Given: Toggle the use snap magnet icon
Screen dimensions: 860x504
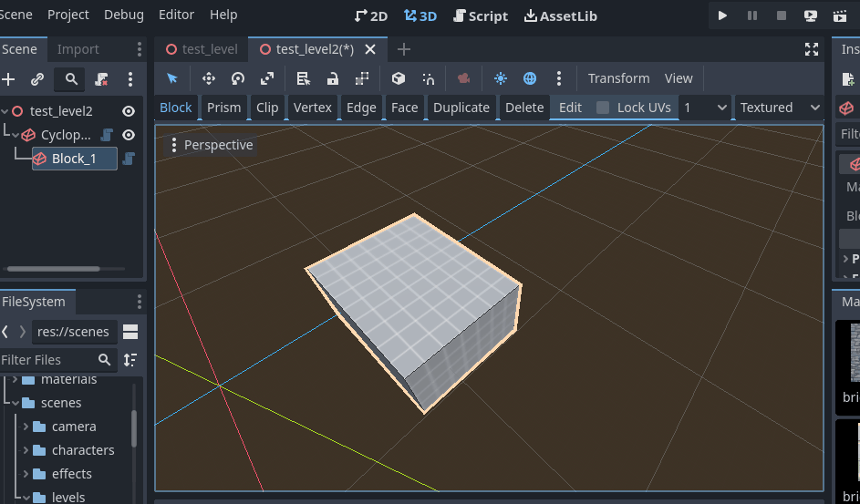Looking at the screenshot, I should pyautogui.click(x=428, y=78).
